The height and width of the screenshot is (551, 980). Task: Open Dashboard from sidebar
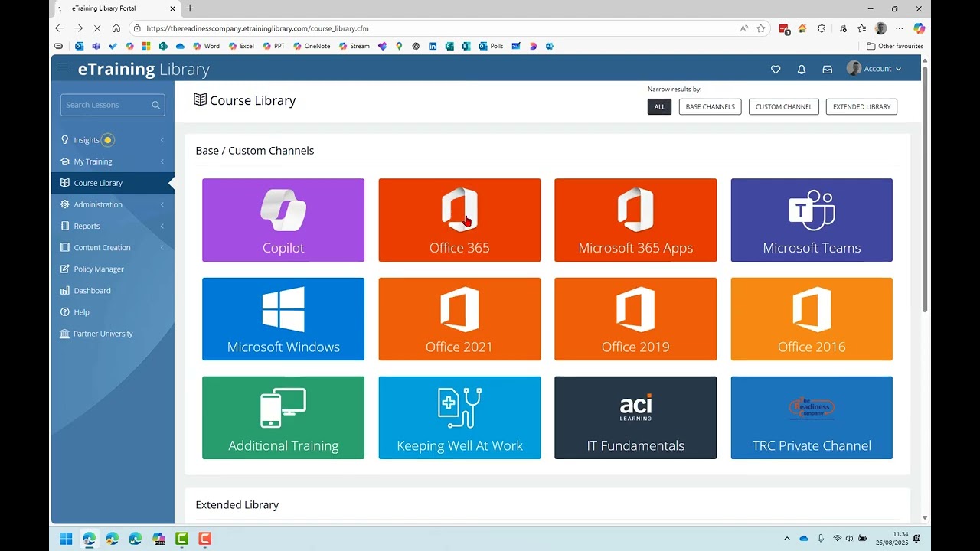coord(113,290)
